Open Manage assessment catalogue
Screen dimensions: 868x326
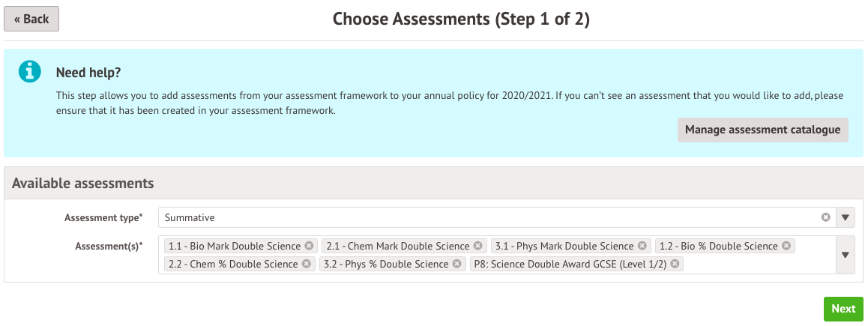(x=762, y=130)
